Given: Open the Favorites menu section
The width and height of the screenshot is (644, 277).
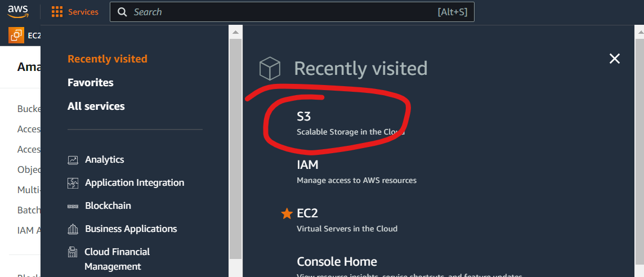Looking at the screenshot, I should tap(91, 83).
